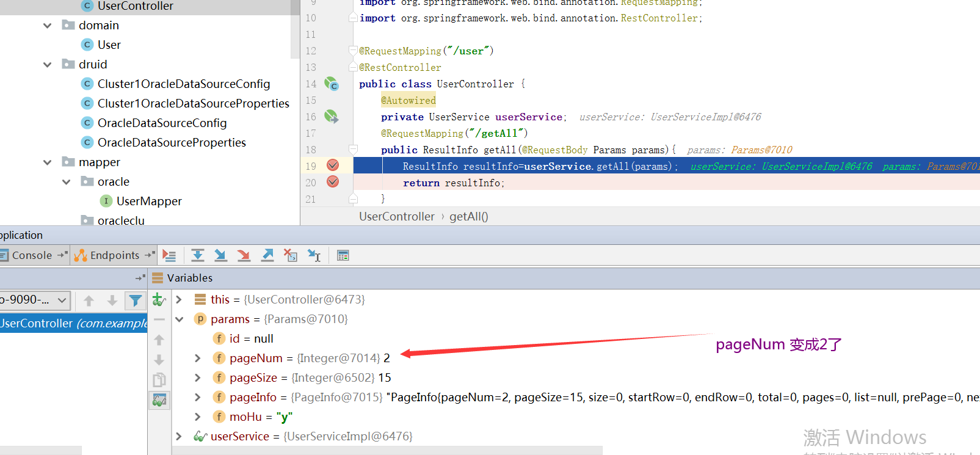Click the Step Over debugger icon
980x455 pixels.
197,255
